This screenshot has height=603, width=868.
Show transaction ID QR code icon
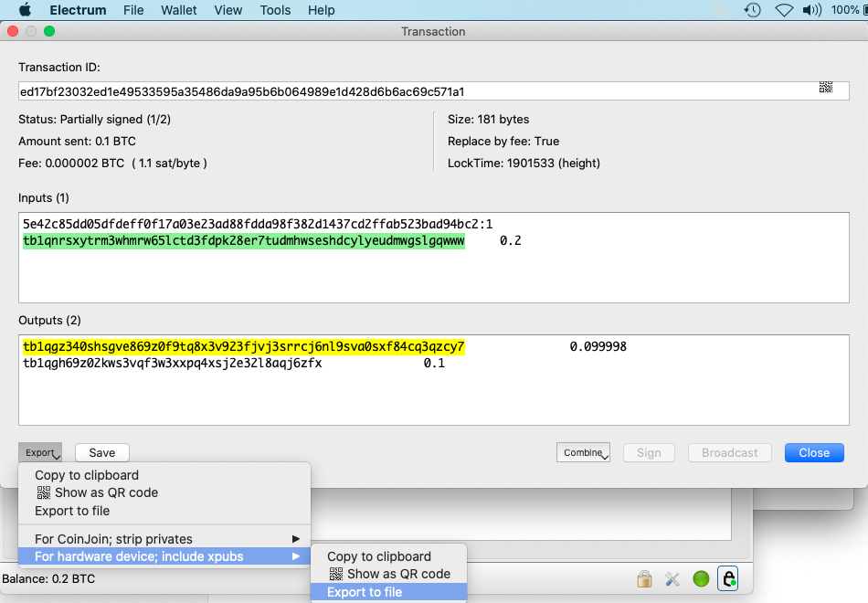[x=825, y=88]
